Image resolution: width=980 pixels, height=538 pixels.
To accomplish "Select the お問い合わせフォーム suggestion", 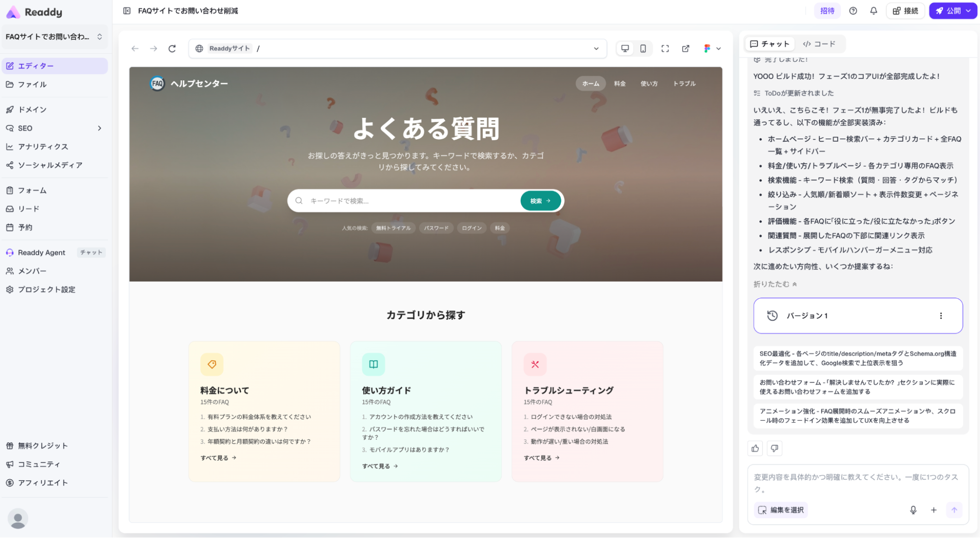I will 858,387.
